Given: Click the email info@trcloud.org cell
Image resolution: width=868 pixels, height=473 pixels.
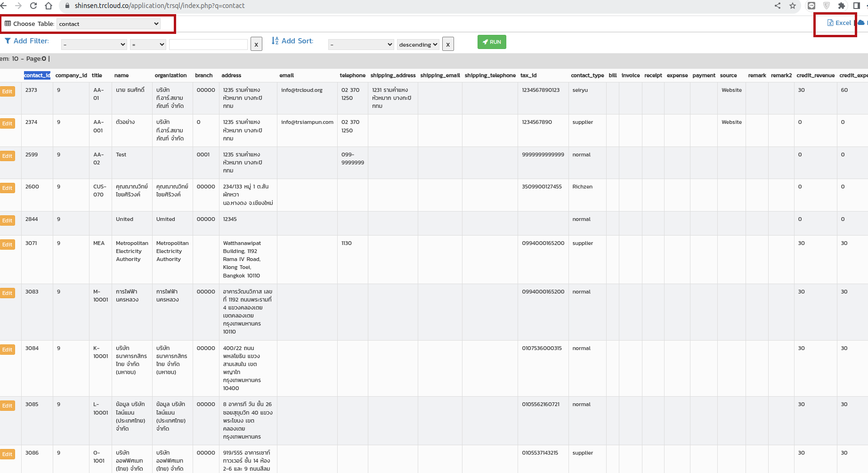Looking at the screenshot, I should pyautogui.click(x=302, y=90).
